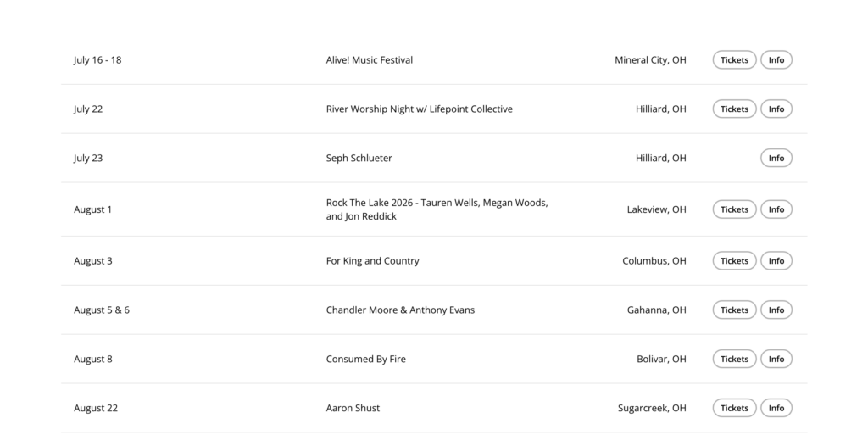Click the Rock The Lake 2026 event title
Image resolution: width=868 pixels, height=435 pixels.
(437, 209)
